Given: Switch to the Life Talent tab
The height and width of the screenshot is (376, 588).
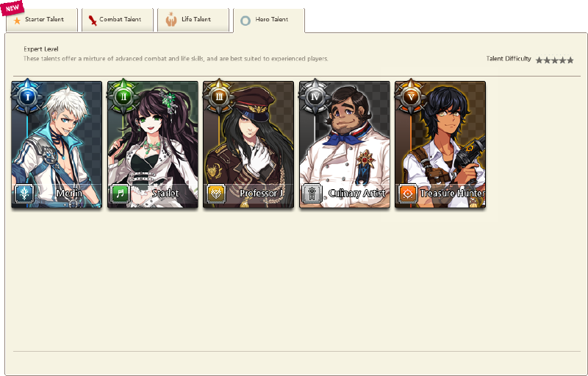Looking at the screenshot, I should tap(193, 20).
